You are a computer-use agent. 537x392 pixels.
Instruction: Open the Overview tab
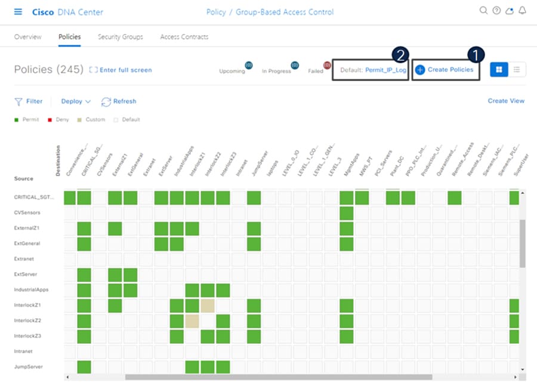[x=27, y=36]
